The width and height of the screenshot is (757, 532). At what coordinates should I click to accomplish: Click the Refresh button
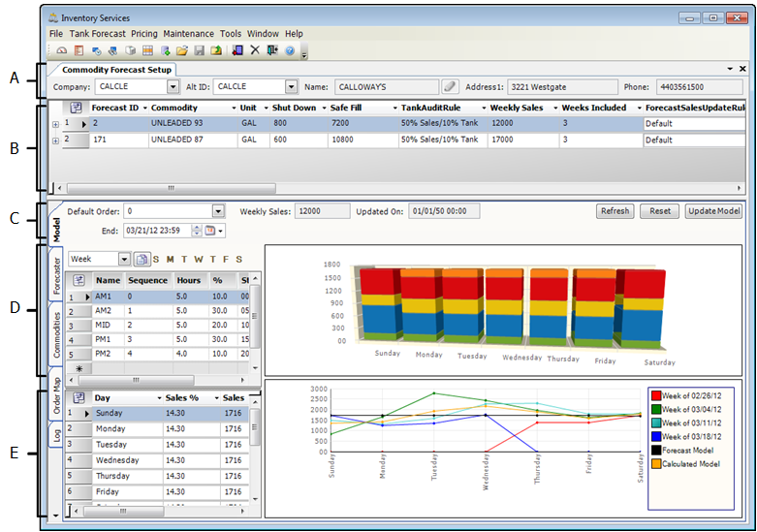pos(615,210)
